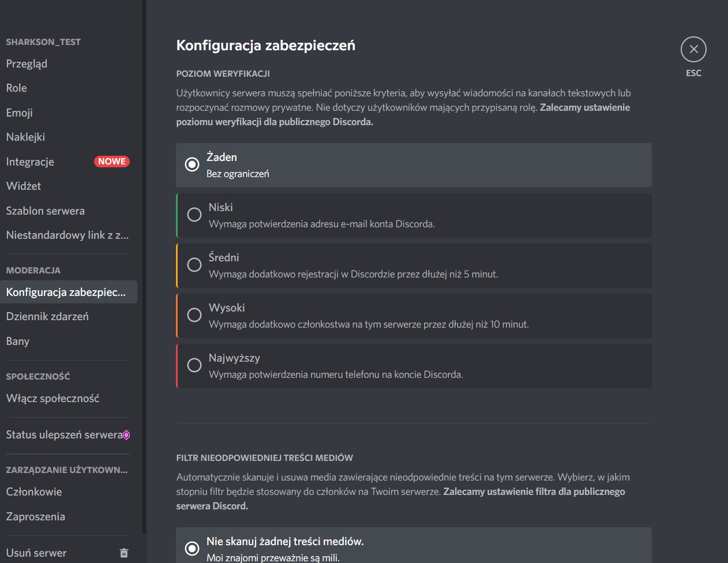Image resolution: width=728 pixels, height=563 pixels.
Task: Open the Członkowie management page
Action: tap(34, 492)
